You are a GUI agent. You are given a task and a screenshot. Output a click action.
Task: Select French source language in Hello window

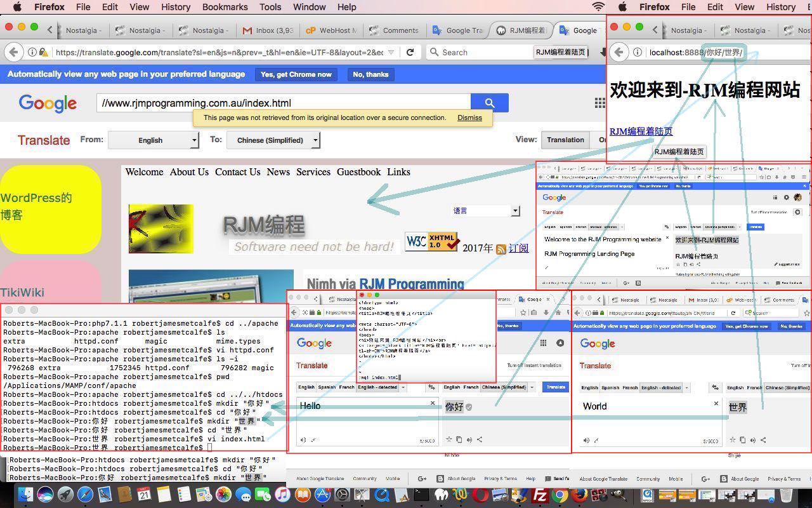click(x=347, y=387)
